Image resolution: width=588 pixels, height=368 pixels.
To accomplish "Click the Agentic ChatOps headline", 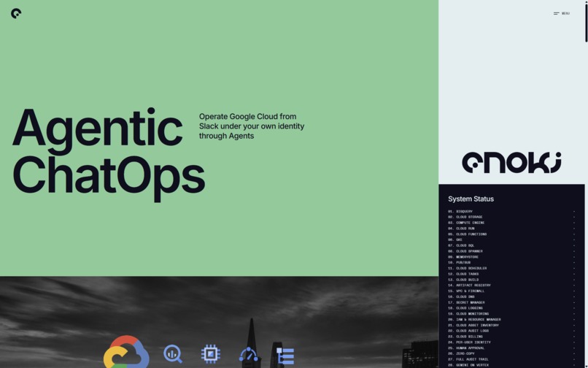I will pyautogui.click(x=109, y=154).
